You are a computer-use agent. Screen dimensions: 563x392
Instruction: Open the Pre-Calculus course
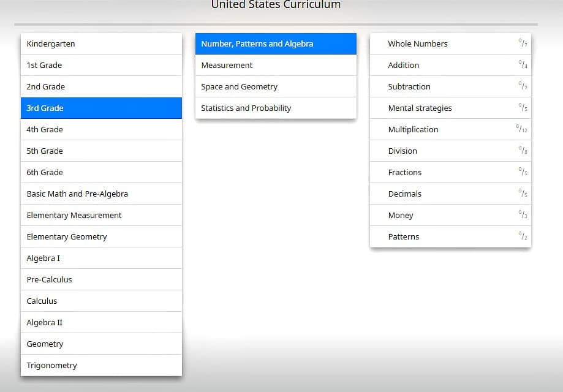click(x=101, y=280)
